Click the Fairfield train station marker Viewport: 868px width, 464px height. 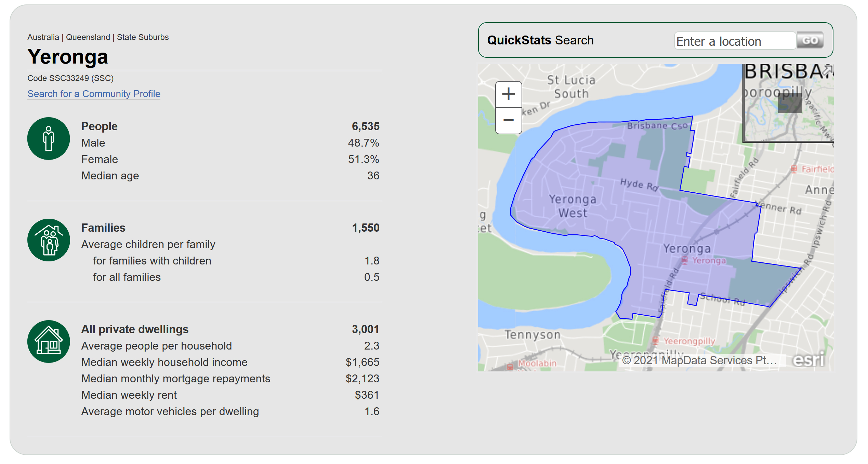tap(794, 169)
